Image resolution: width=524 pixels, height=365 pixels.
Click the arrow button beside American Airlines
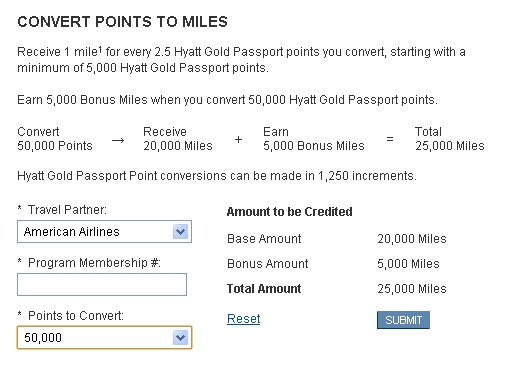pyautogui.click(x=180, y=231)
